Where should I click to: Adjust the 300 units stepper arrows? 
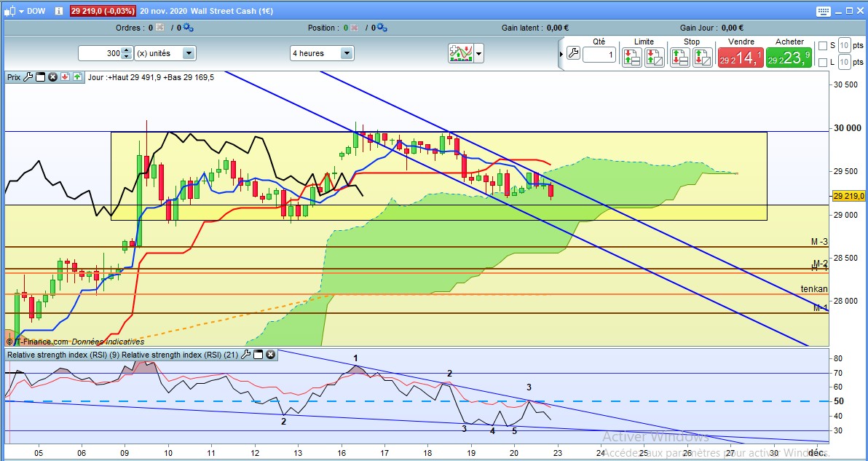click(x=126, y=53)
